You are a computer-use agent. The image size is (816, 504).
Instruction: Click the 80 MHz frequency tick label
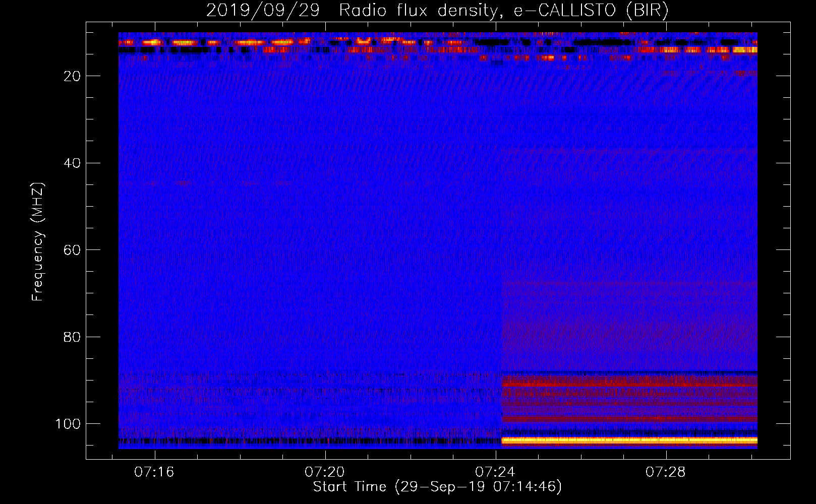(72, 337)
